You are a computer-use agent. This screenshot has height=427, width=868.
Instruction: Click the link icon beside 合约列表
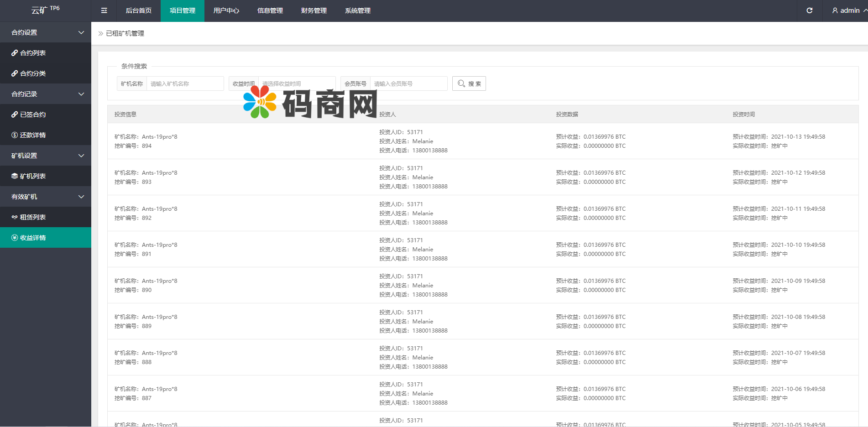[15, 53]
